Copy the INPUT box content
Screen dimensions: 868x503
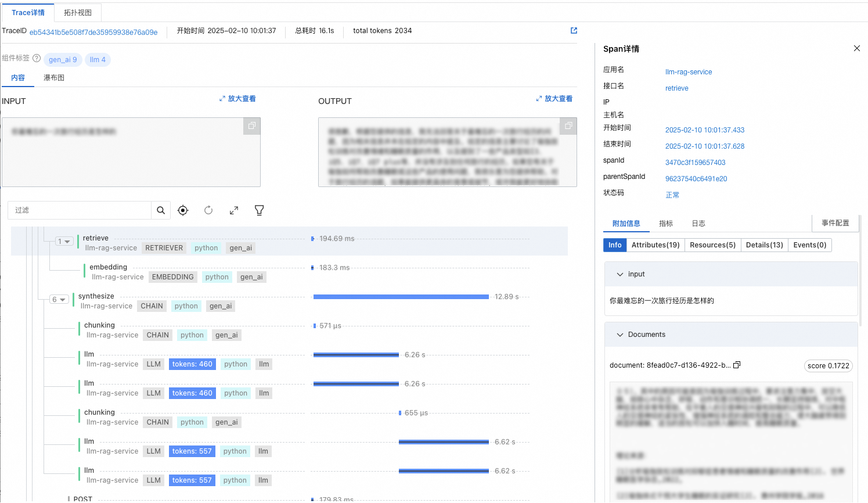(x=252, y=126)
